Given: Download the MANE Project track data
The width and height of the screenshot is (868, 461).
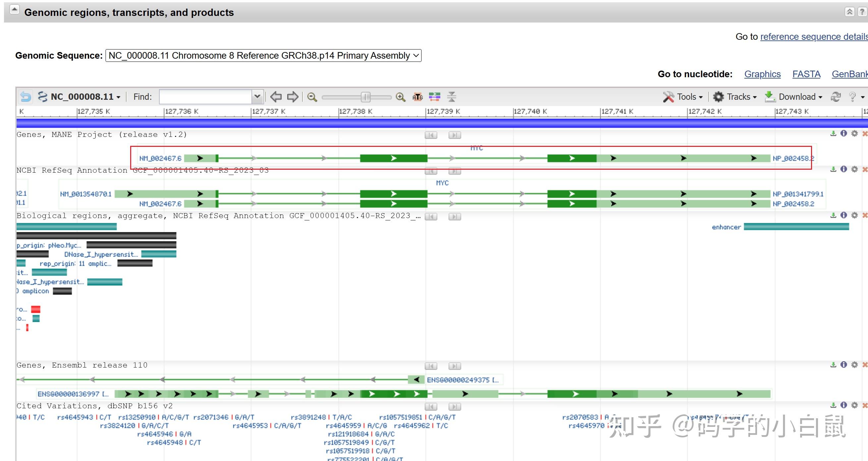Looking at the screenshot, I should point(833,134).
